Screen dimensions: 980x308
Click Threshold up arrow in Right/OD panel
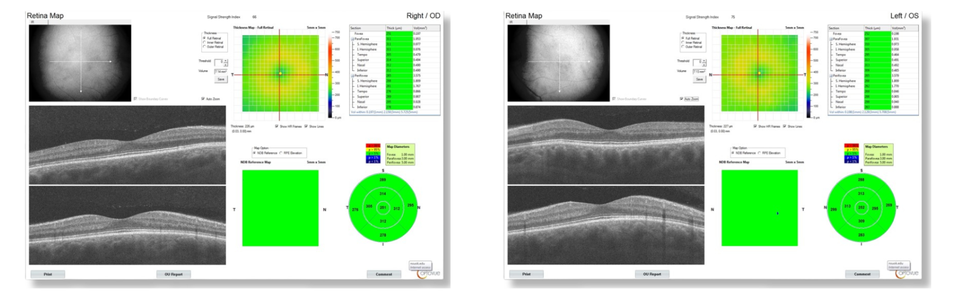coord(226,60)
